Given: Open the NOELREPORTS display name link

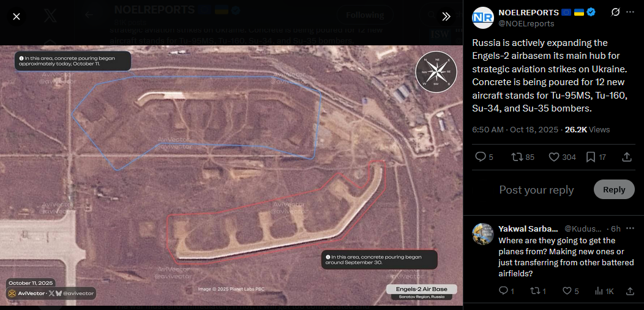Looking at the screenshot, I should point(528,12).
